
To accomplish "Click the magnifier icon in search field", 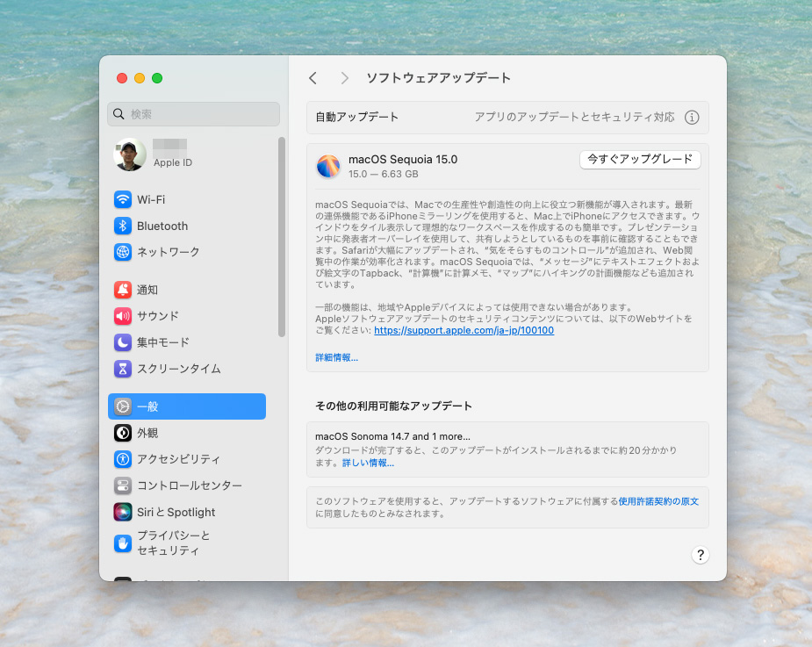I will (119, 114).
